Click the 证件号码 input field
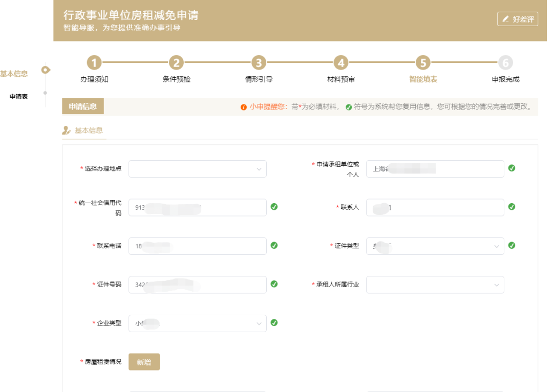The width and height of the screenshot is (553, 392). [x=197, y=285]
